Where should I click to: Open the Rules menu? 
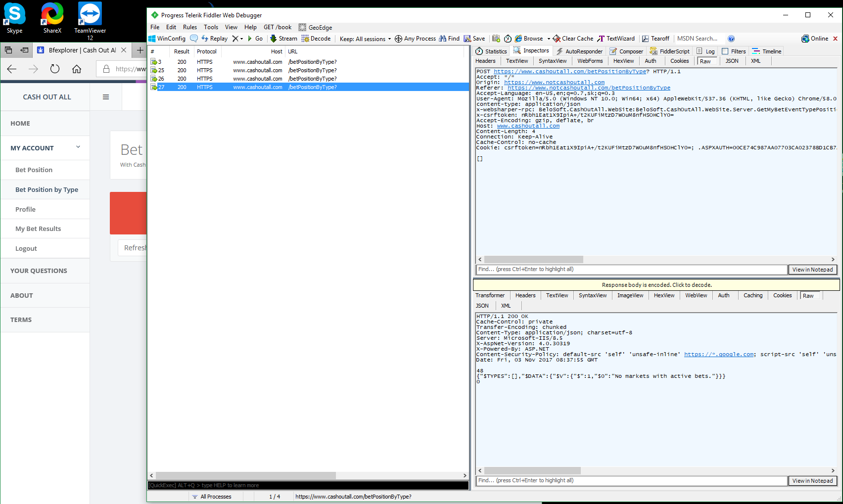[x=189, y=27]
